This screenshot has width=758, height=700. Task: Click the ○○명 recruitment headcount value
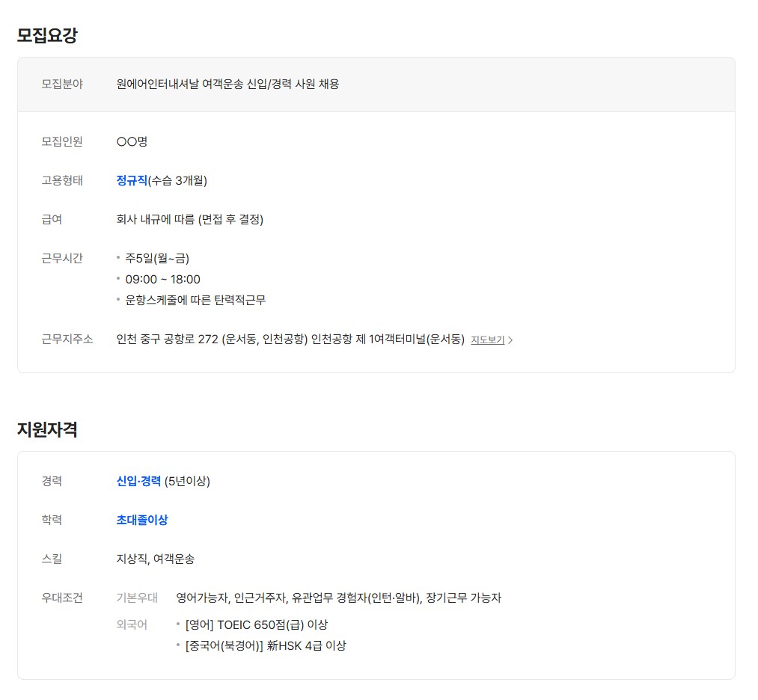pos(132,141)
